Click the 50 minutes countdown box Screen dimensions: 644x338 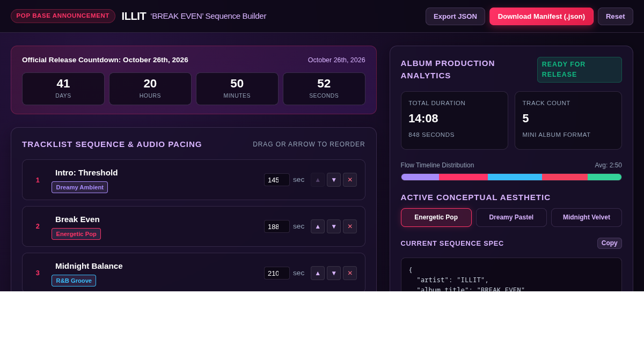tap(237, 89)
